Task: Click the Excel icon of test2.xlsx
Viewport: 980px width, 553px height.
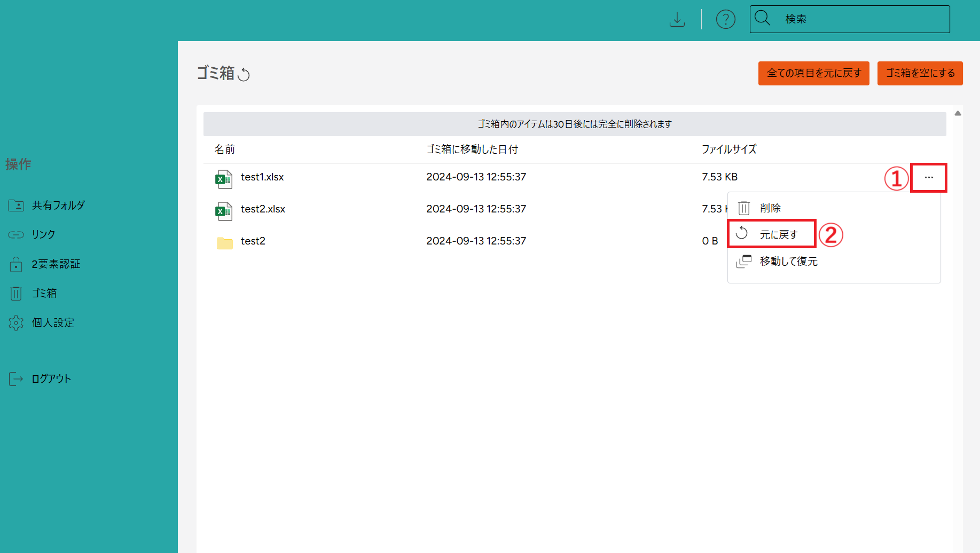Action: [x=224, y=211]
